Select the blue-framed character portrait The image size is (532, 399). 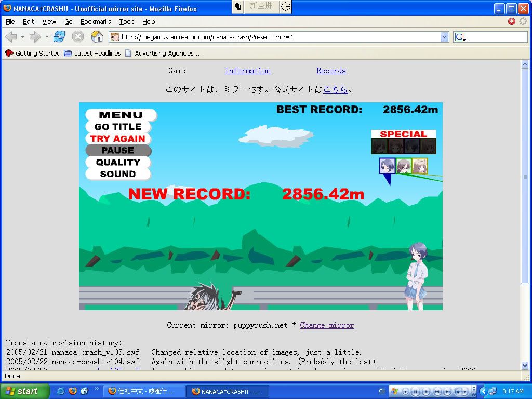coord(387,166)
